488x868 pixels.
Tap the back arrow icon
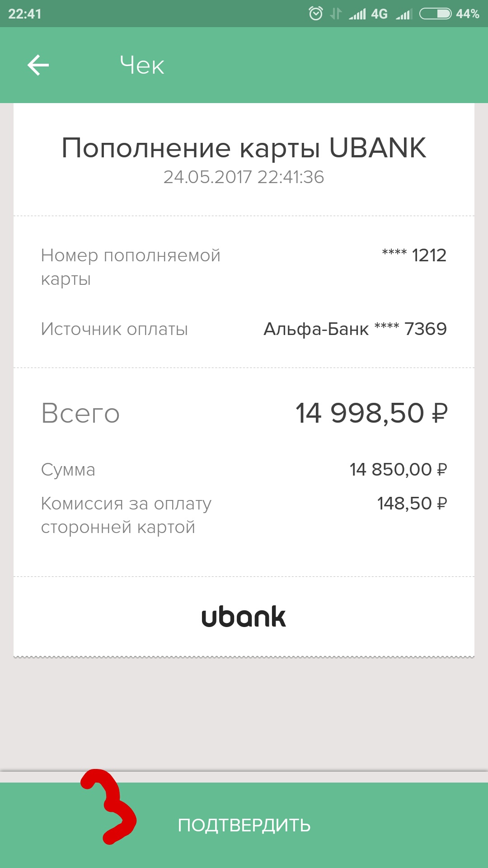[38, 65]
